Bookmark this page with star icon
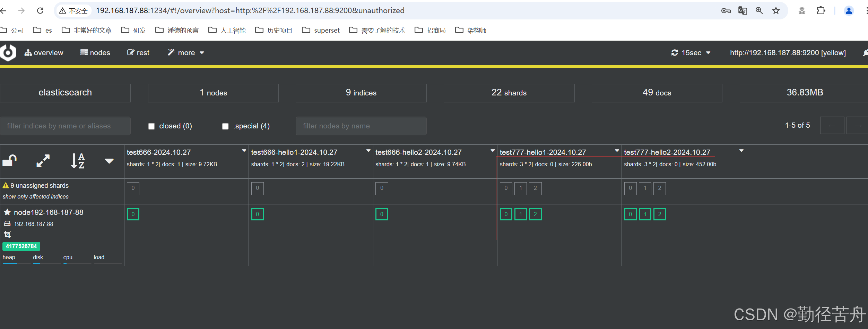 click(x=776, y=11)
